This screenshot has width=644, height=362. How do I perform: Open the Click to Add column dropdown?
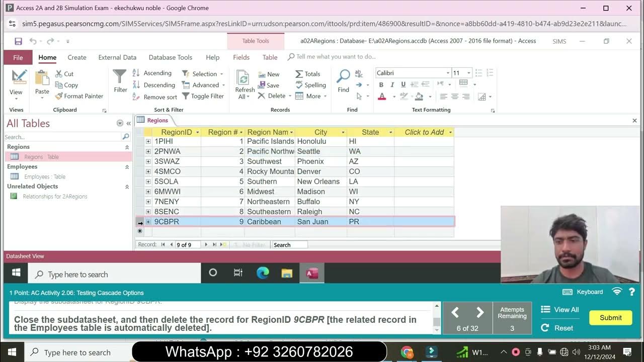coord(450,132)
